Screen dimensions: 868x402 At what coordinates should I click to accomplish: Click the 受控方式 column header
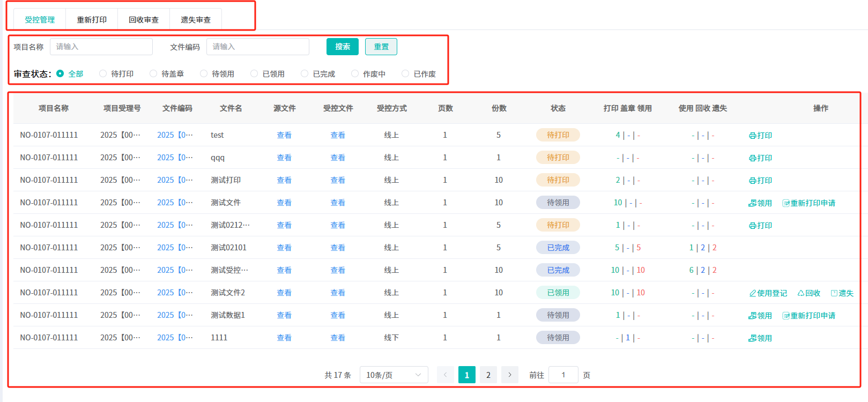(x=392, y=108)
